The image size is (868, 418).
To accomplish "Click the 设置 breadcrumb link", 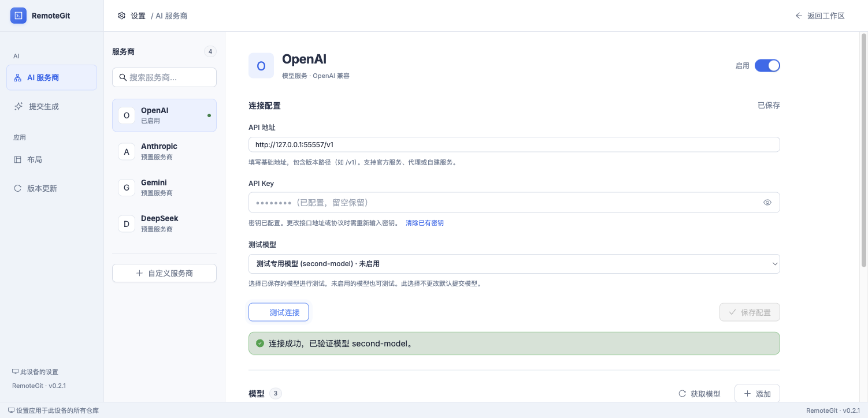I will [x=138, y=16].
